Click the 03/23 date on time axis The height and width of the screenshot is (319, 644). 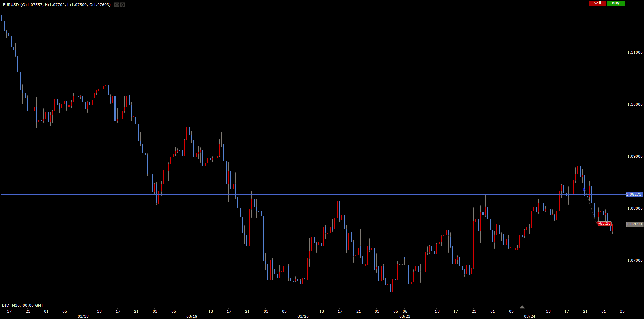click(x=405, y=316)
